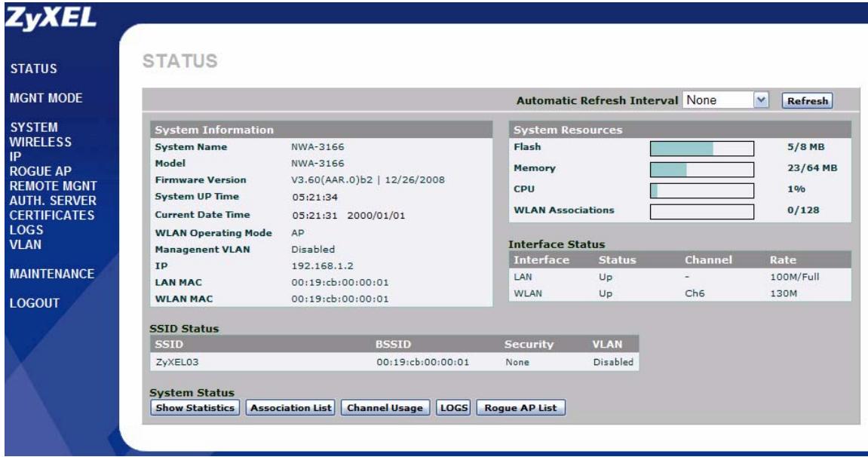Open the STATUS page in sidebar
This screenshot has width=868, height=457.
point(34,69)
